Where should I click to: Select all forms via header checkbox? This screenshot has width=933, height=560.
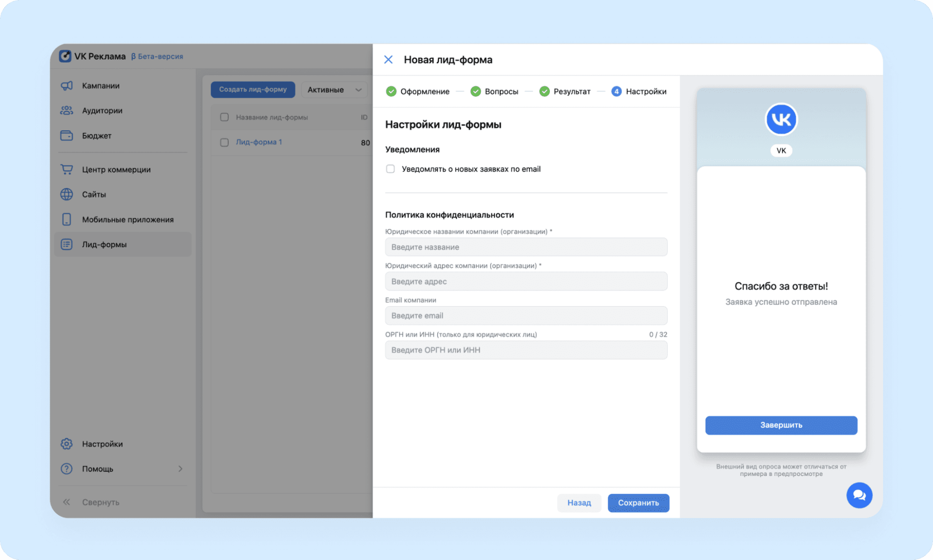click(x=224, y=117)
